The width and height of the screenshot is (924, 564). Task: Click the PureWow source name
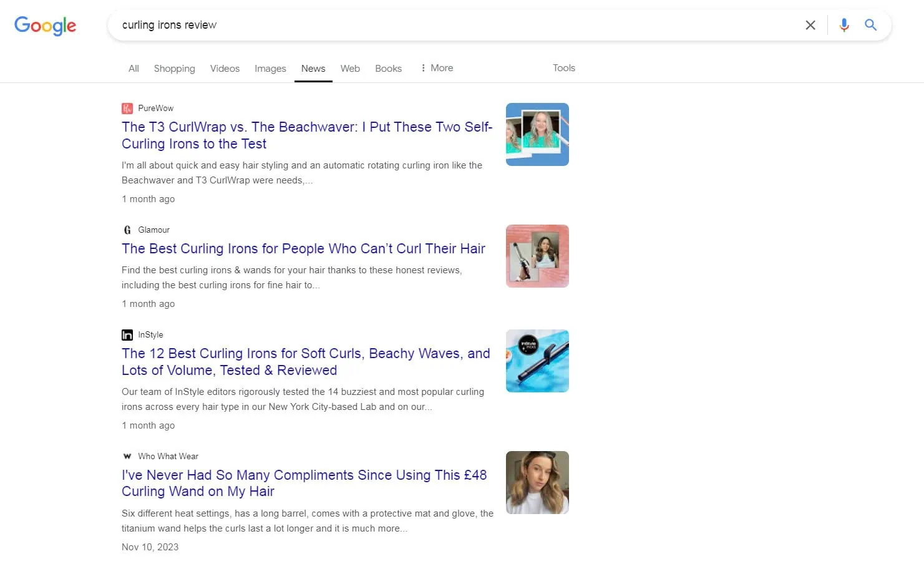point(155,109)
